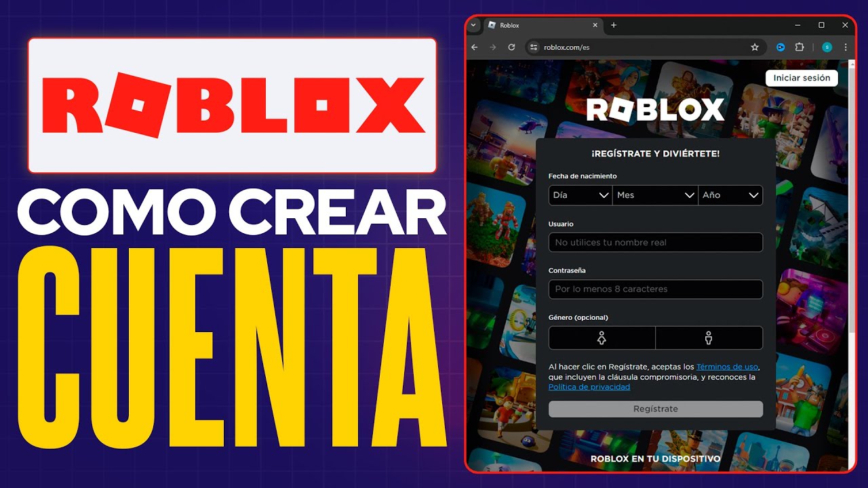Open Chrome's three-dot menu
The height and width of the screenshot is (488, 868).
click(846, 47)
